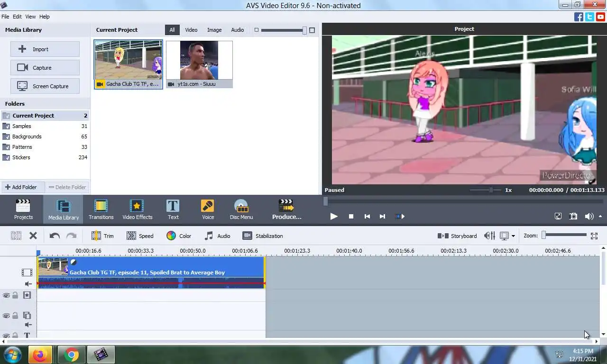Open the Video Effects section
This screenshot has height=364, width=607.
tap(137, 209)
